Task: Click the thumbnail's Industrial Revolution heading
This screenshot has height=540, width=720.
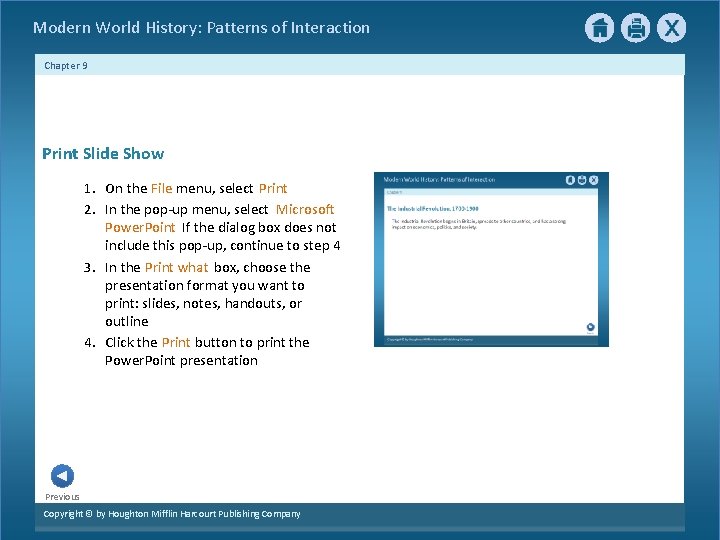Action: point(433,208)
